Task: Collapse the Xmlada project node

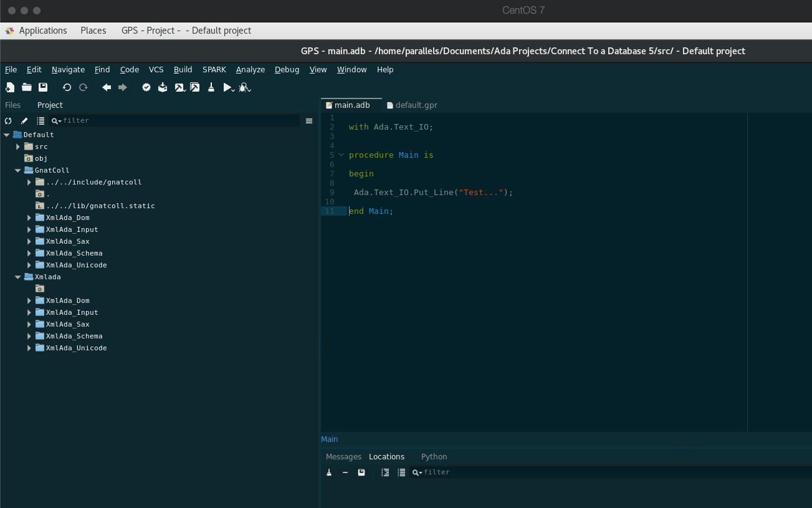Action: 18,277
